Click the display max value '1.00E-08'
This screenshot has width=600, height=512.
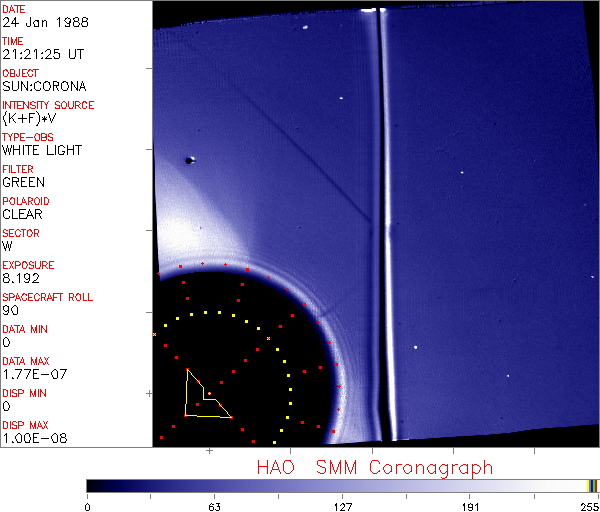pyautogui.click(x=34, y=438)
